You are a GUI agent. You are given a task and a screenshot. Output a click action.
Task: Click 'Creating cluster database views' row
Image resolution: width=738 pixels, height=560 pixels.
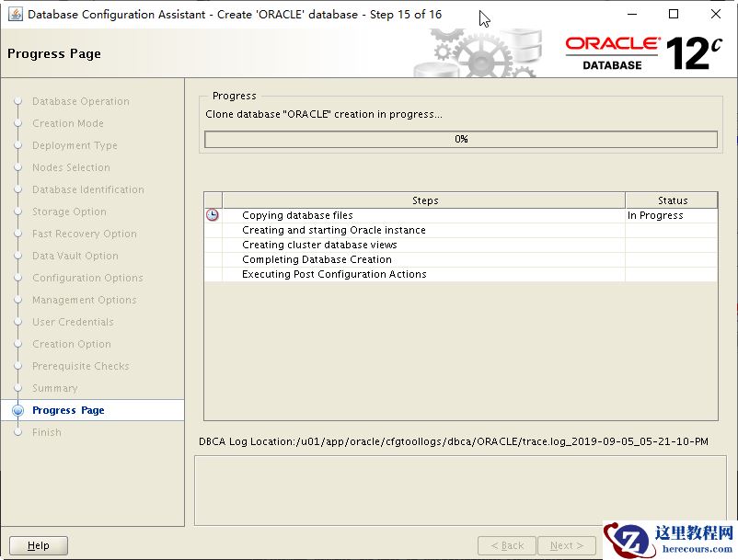tap(461, 245)
